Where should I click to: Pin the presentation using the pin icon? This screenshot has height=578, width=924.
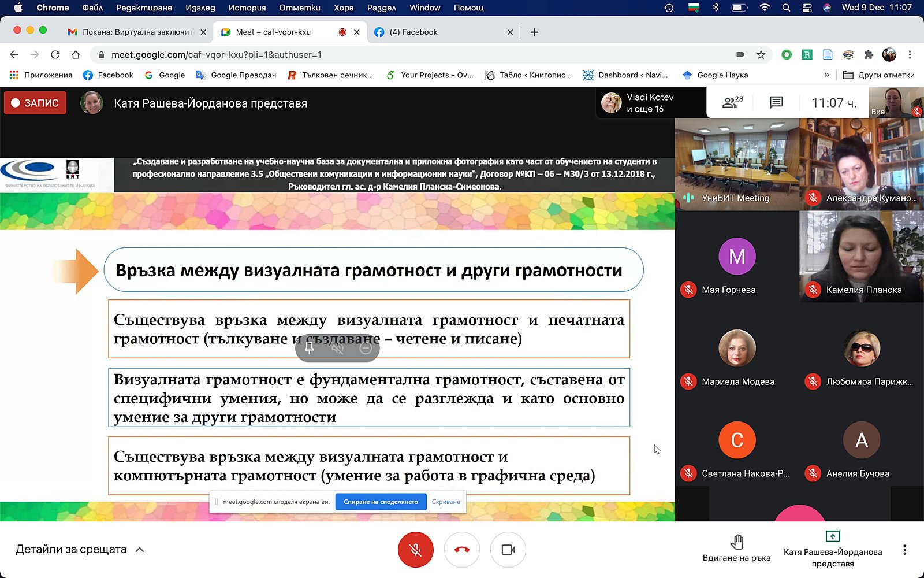(310, 348)
